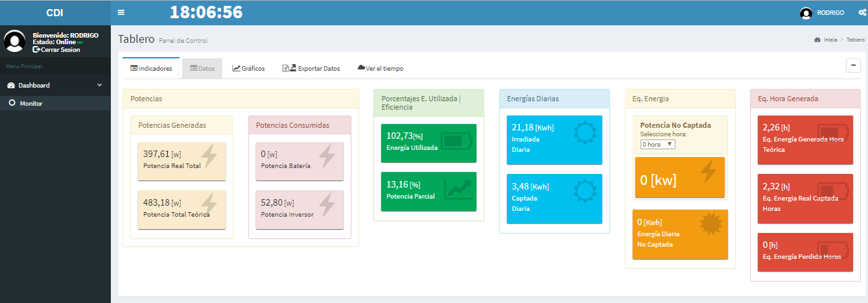The height and width of the screenshot is (303, 868).
Task: Click the Gráficos line chart icon
Action: [236, 68]
